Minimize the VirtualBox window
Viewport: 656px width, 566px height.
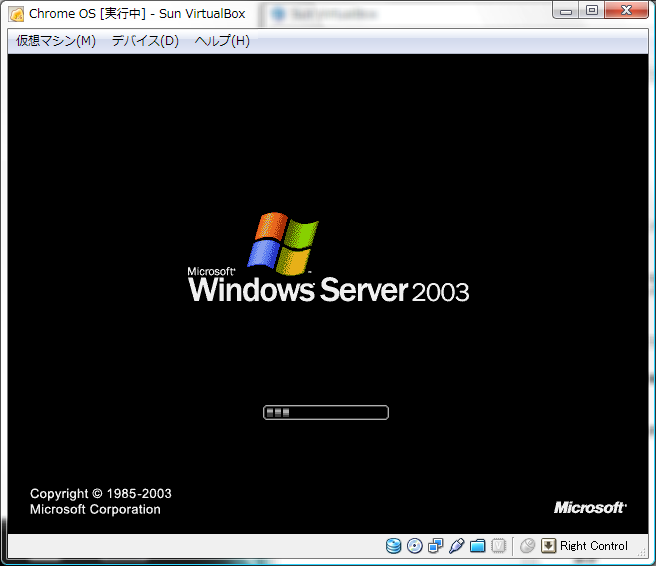point(566,11)
